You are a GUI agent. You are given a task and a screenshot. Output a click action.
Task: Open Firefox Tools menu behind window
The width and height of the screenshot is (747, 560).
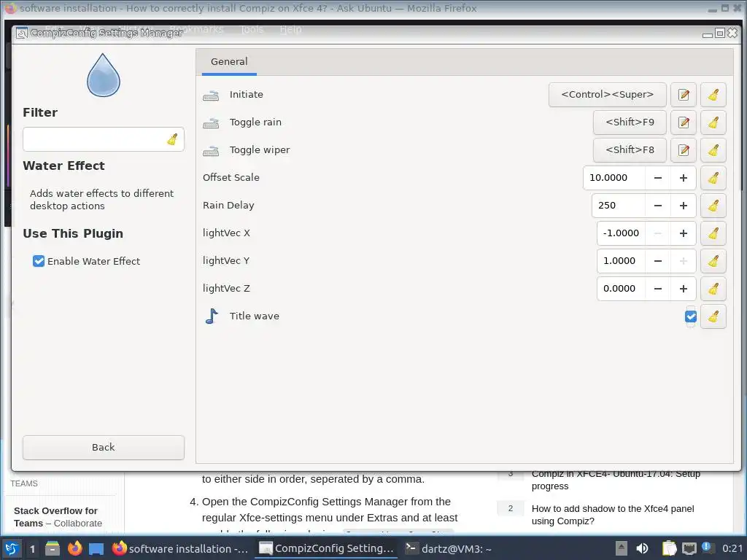[x=252, y=29]
